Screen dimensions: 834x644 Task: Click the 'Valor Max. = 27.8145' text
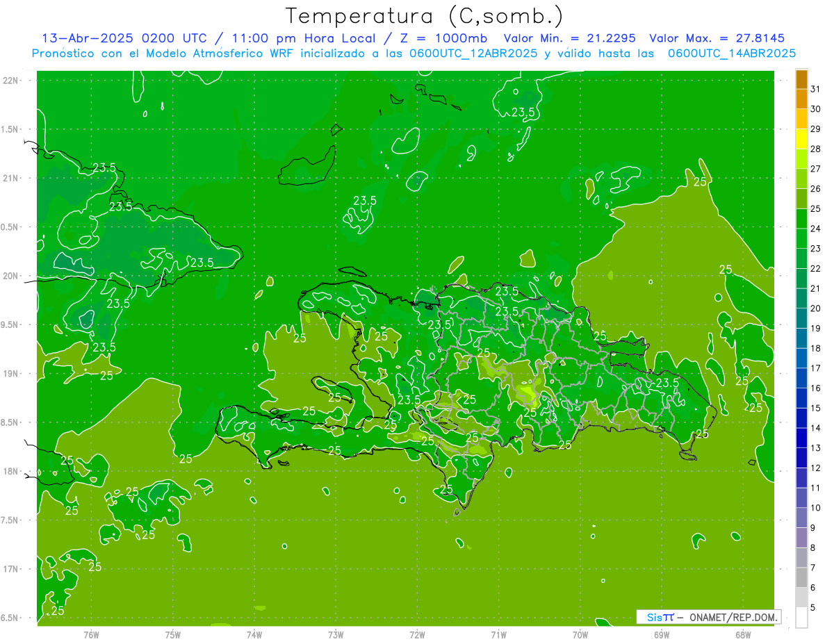tap(717, 38)
